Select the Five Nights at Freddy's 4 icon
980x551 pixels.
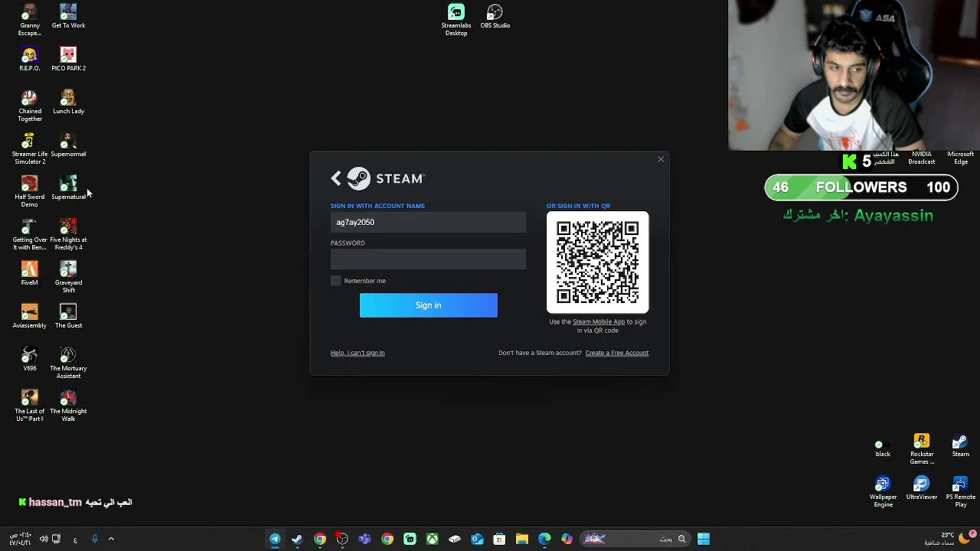point(68,235)
